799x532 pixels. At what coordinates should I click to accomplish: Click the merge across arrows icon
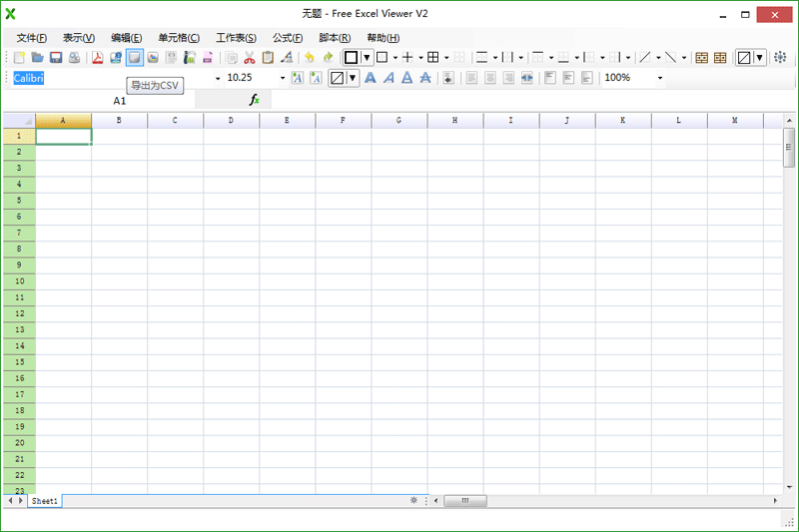tap(527, 78)
